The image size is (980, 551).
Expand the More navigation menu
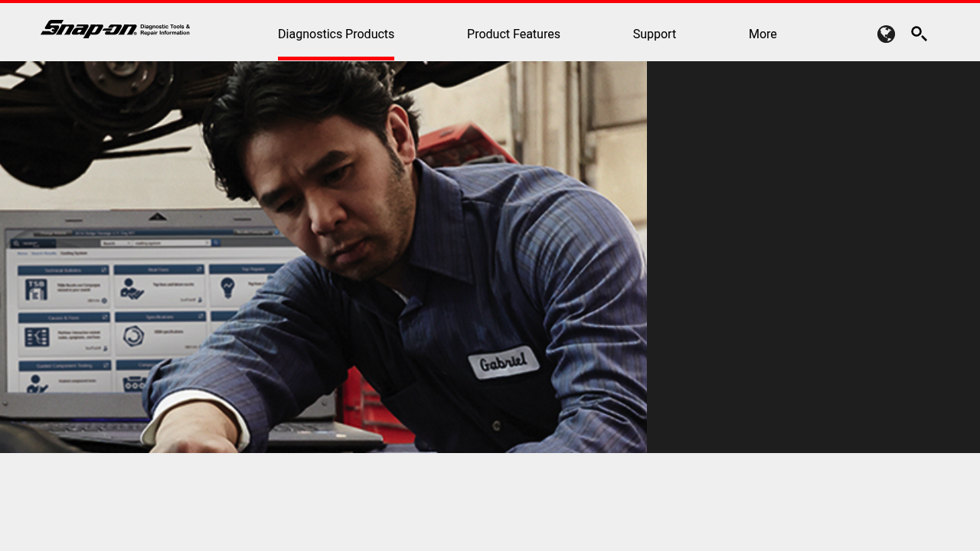pos(763,34)
